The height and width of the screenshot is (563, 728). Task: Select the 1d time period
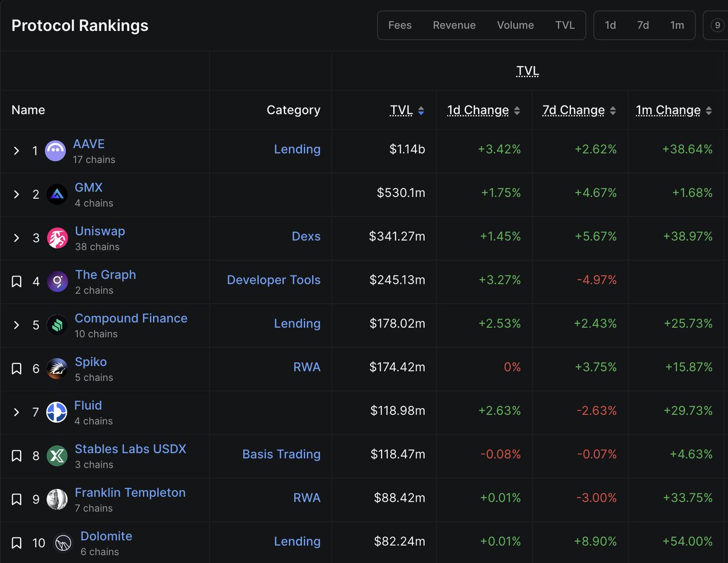[x=610, y=25]
